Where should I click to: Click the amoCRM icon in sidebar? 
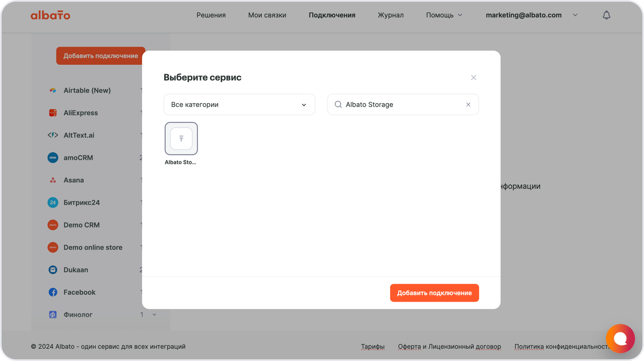pyautogui.click(x=53, y=158)
